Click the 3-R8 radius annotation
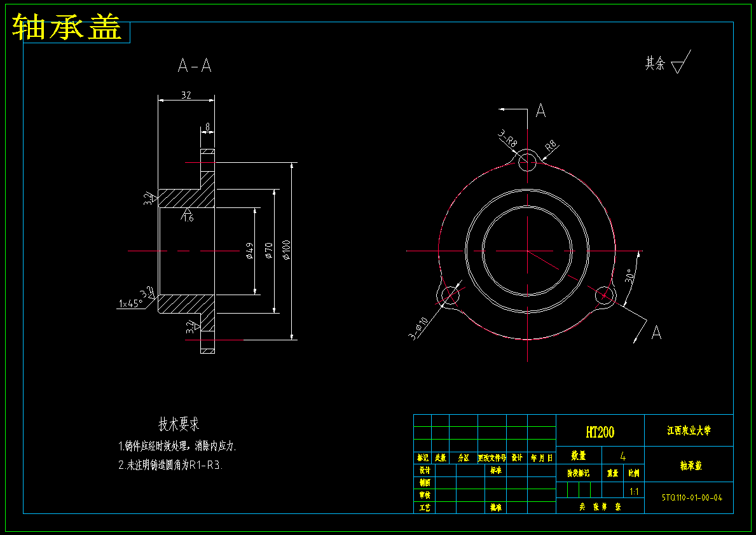The width and height of the screenshot is (756, 535). [507, 140]
